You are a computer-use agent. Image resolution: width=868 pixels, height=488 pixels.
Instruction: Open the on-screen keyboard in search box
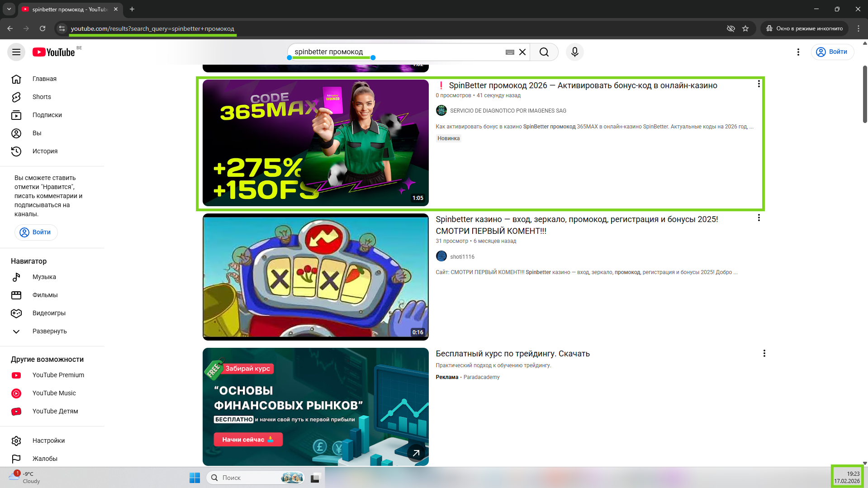click(x=510, y=52)
